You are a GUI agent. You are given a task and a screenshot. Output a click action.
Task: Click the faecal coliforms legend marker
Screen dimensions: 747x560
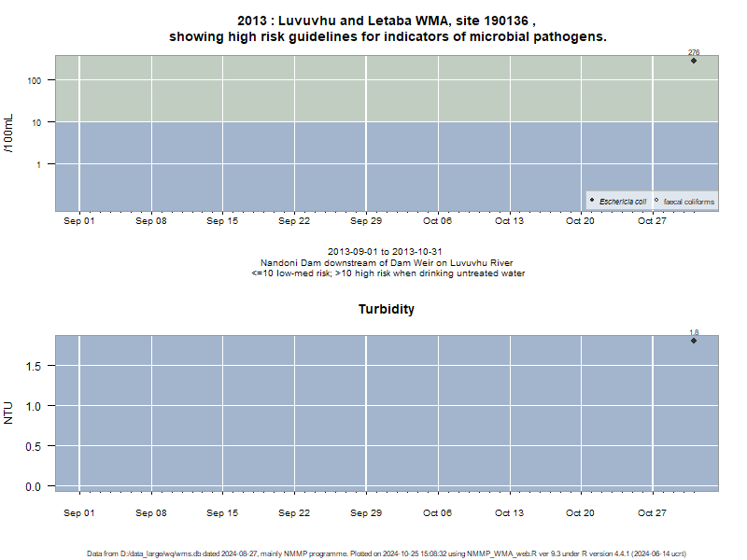[656, 200]
